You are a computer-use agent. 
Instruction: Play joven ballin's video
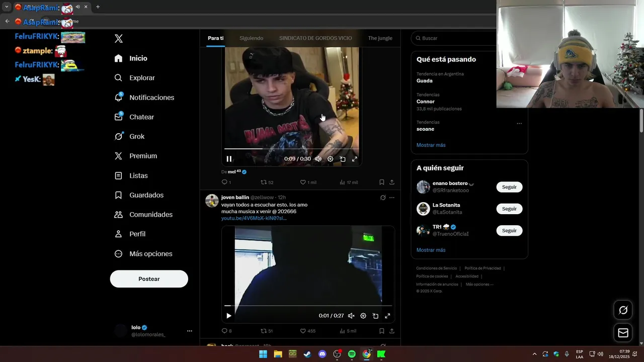[229, 316]
